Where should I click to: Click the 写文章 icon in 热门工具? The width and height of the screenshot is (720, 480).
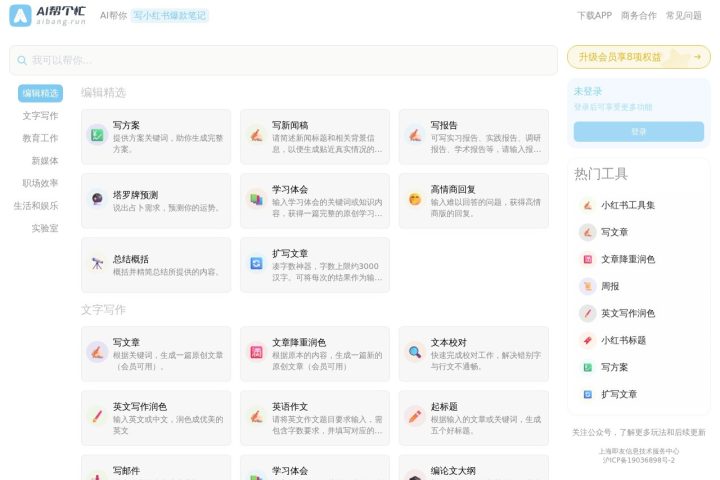coord(587,232)
